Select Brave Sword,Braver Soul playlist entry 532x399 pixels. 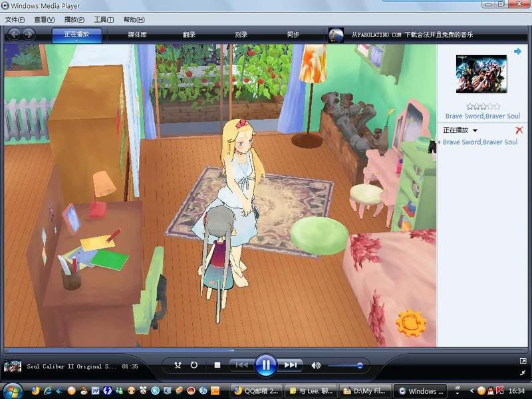pyautogui.click(x=479, y=142)
